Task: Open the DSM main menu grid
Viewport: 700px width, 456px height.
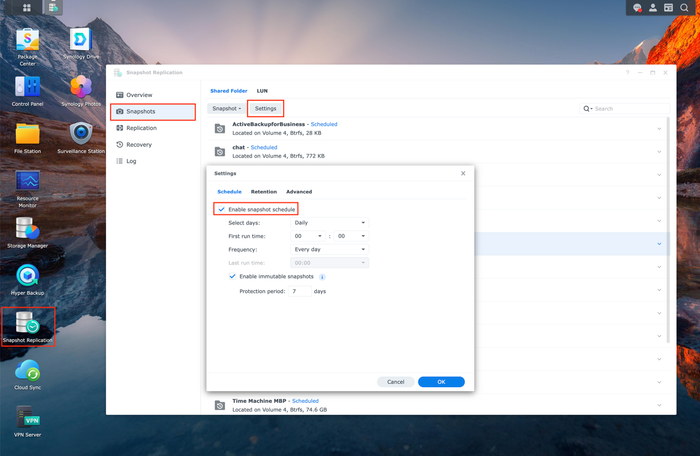Action: [27, 7]
